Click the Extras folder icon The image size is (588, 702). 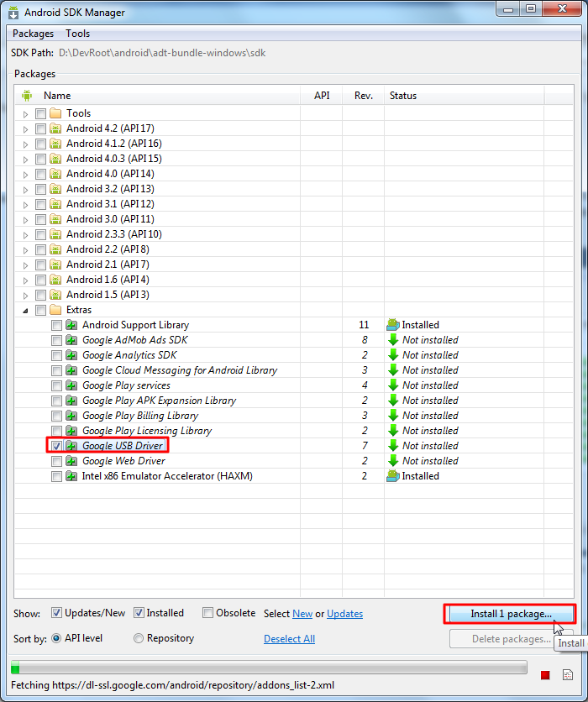55,309
